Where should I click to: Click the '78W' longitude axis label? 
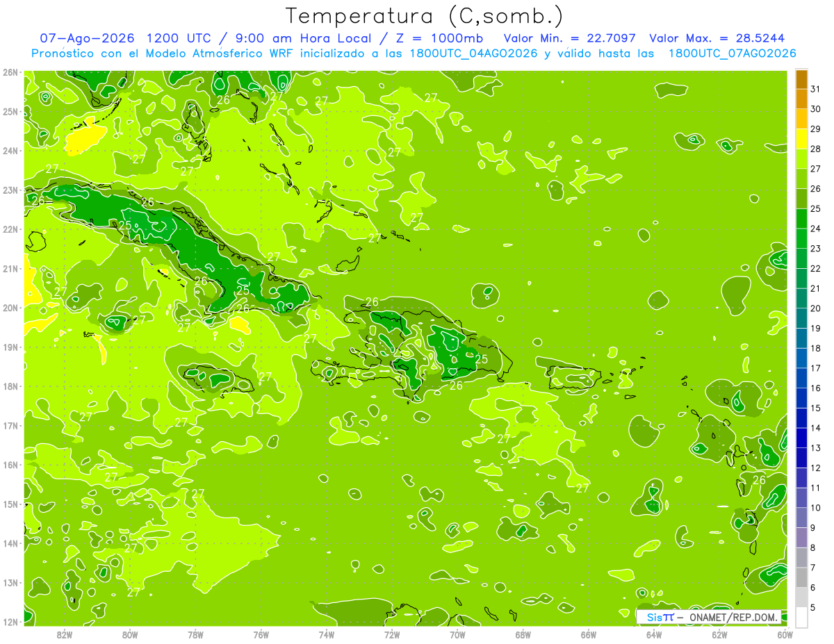pyautogui.click(x=195, y=634)
